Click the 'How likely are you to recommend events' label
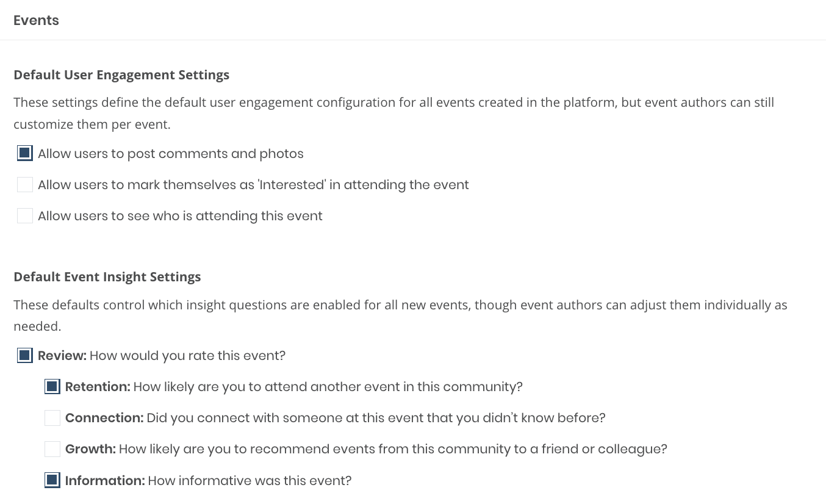The height and width of the screenshot is (504, 837). click(393, 450)
